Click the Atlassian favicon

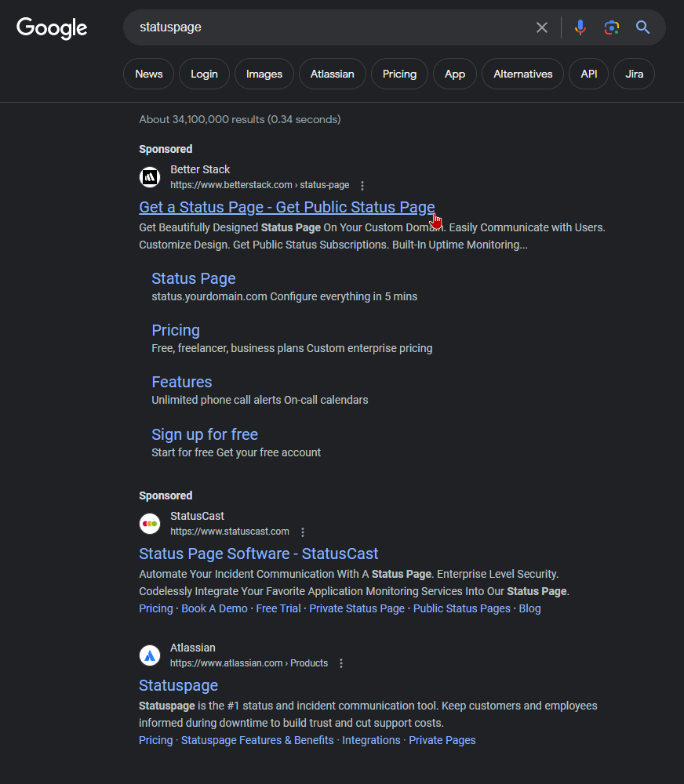click(150, 655)
